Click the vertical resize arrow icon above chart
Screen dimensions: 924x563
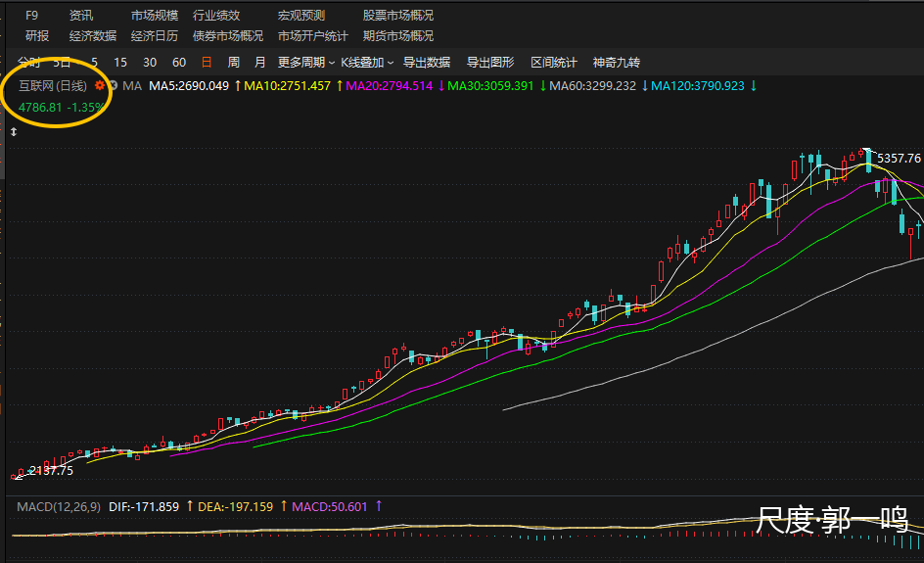pyautogui.click(x=14, y=130)
